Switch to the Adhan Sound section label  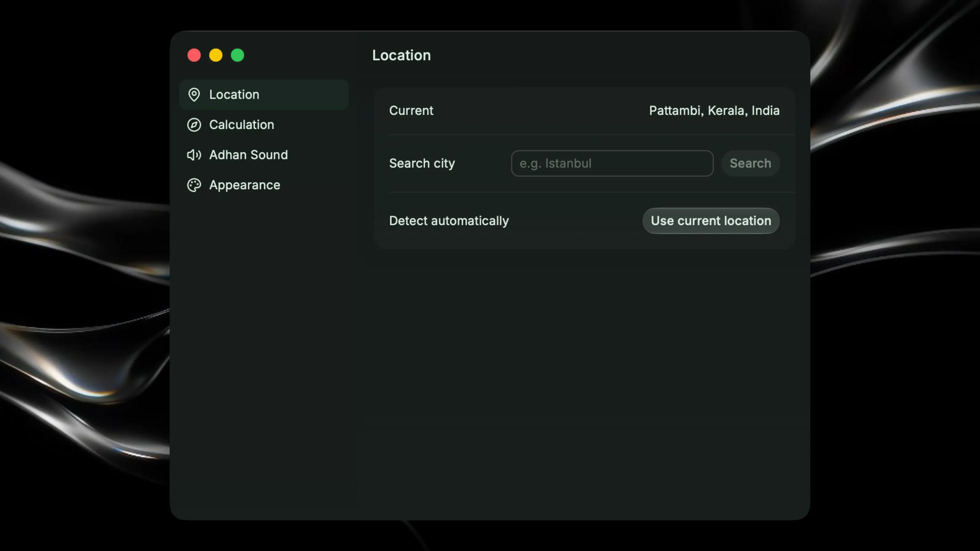click(x=248, y=155)
